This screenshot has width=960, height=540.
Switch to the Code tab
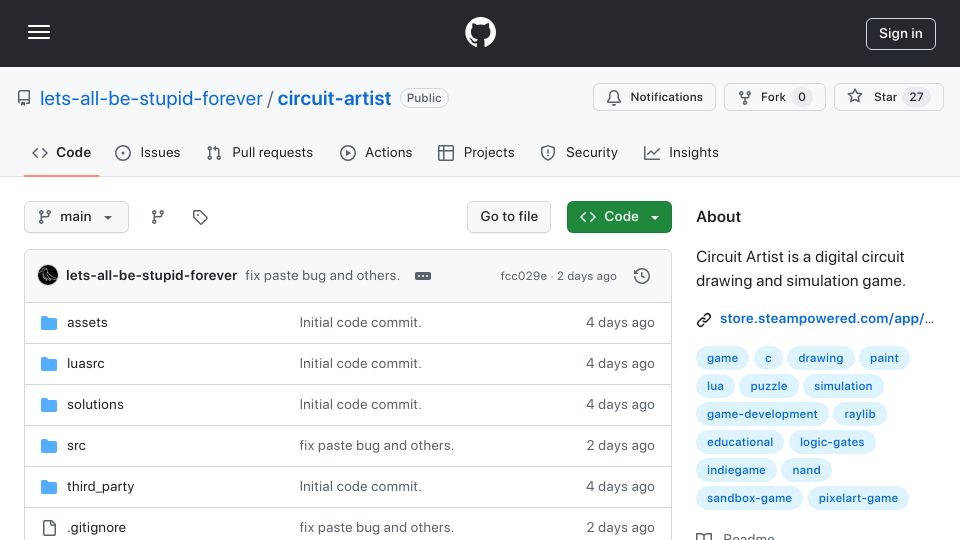tap(61, 152)
